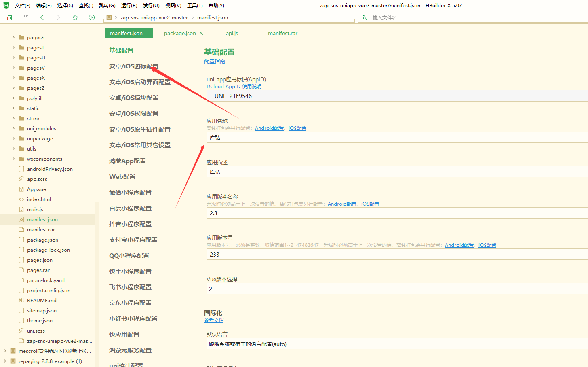Open Android配置 link under 应用名称
Screen dimensions: 588x367
click(x=269, y=128)
